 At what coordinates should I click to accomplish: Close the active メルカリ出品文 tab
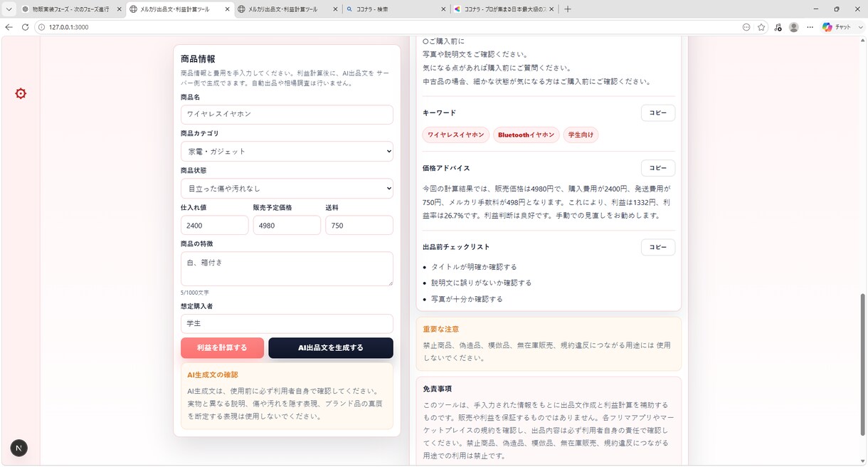[226, 9]
